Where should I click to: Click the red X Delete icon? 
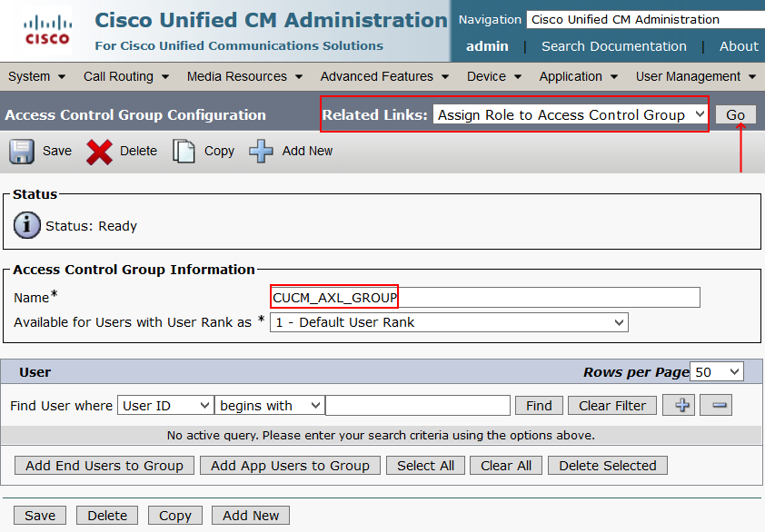pyautogui.click(x=99, y=152)
